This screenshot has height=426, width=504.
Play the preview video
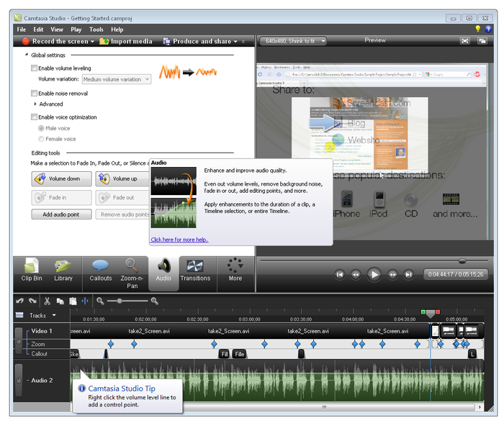click(374, 275)
